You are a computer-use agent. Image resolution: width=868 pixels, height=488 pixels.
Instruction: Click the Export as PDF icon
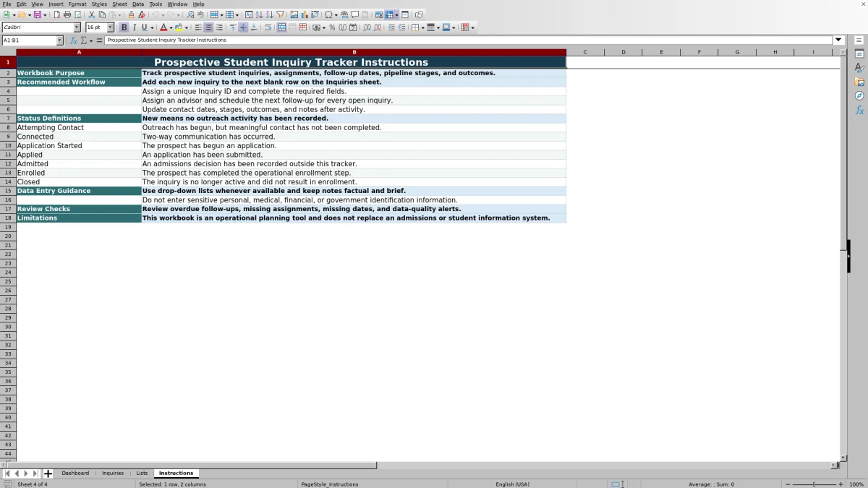tap(56, 14)
